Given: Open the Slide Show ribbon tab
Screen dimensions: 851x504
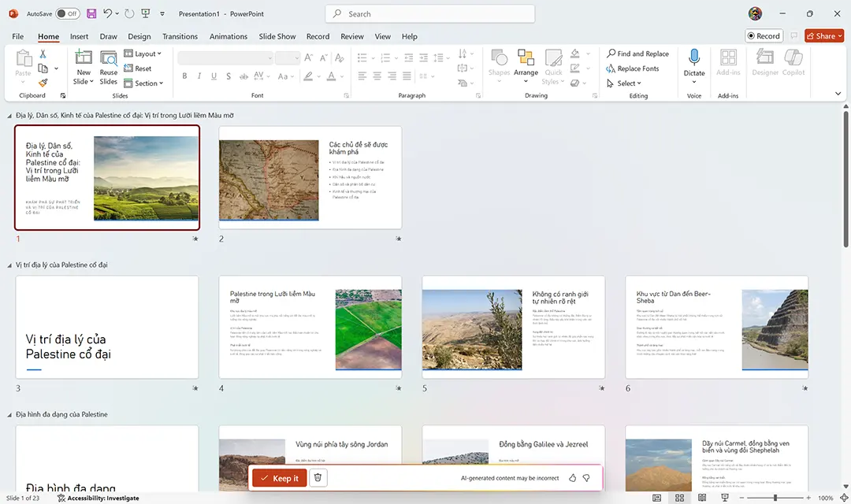Looking at the screenshot, I should click(x=277, y=36).
